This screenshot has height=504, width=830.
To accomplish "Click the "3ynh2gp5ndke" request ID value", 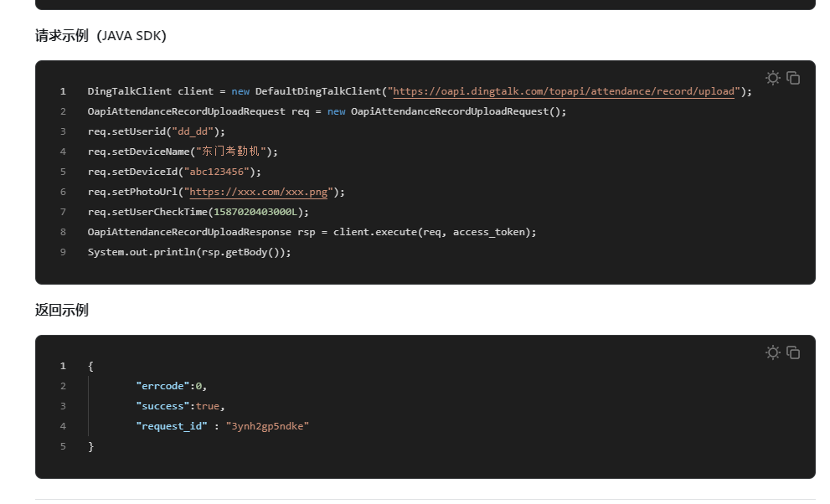I will coord(268,426).
